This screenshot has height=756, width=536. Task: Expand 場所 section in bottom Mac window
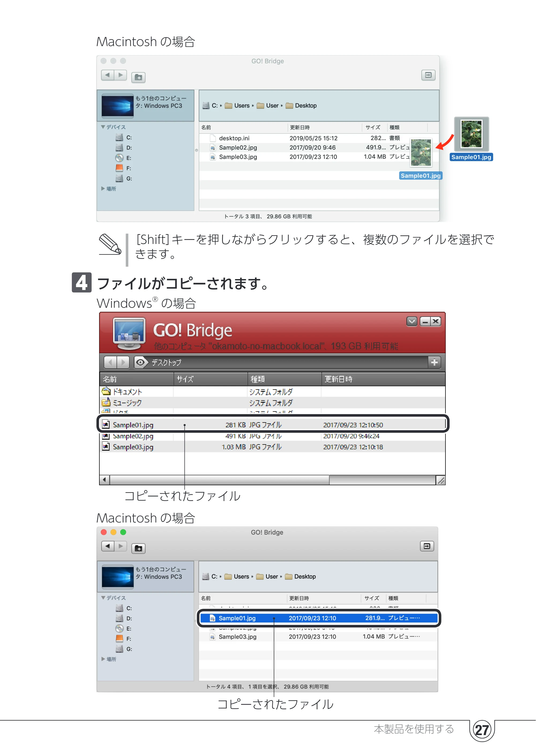[103, 659]
